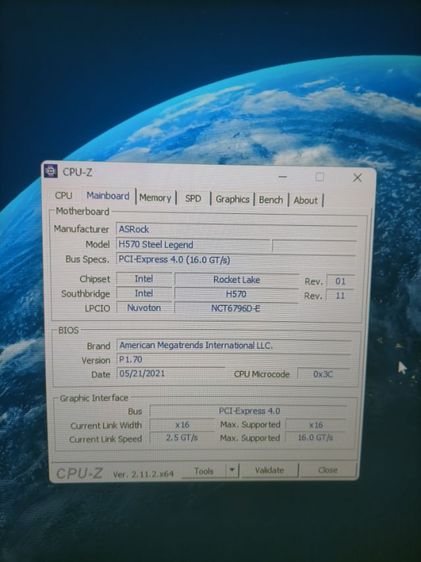This screenshot has width=421, height=562.
Task: Click the Tools button
Action: tap(204, 471)
